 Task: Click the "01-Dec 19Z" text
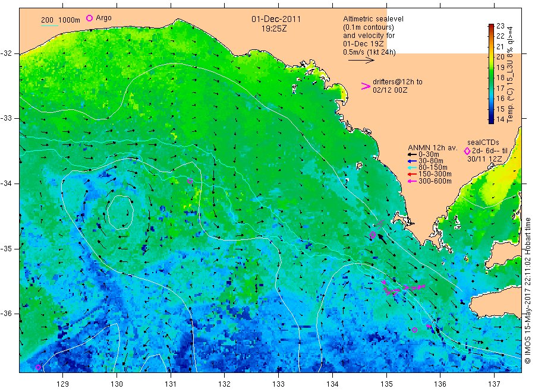[363, 43]
